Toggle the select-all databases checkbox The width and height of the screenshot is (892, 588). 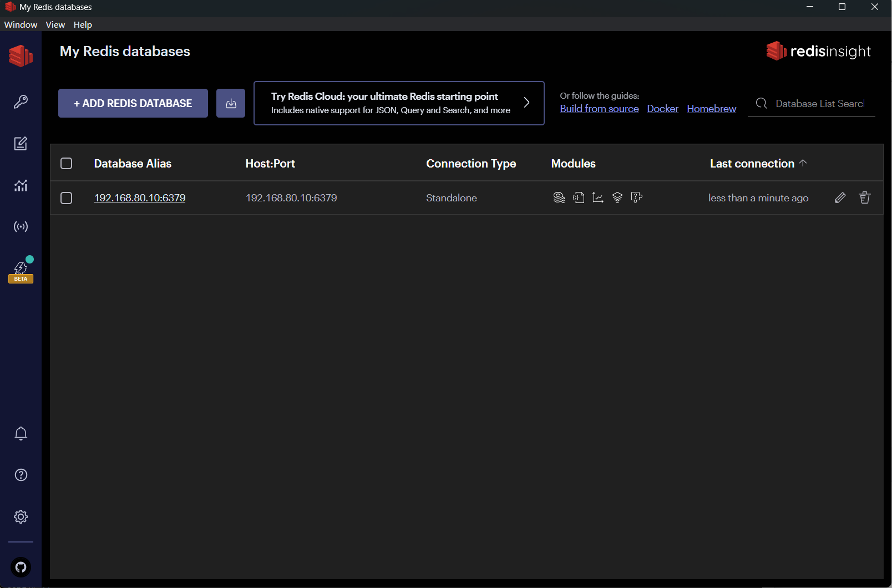[x=67, y=163]
